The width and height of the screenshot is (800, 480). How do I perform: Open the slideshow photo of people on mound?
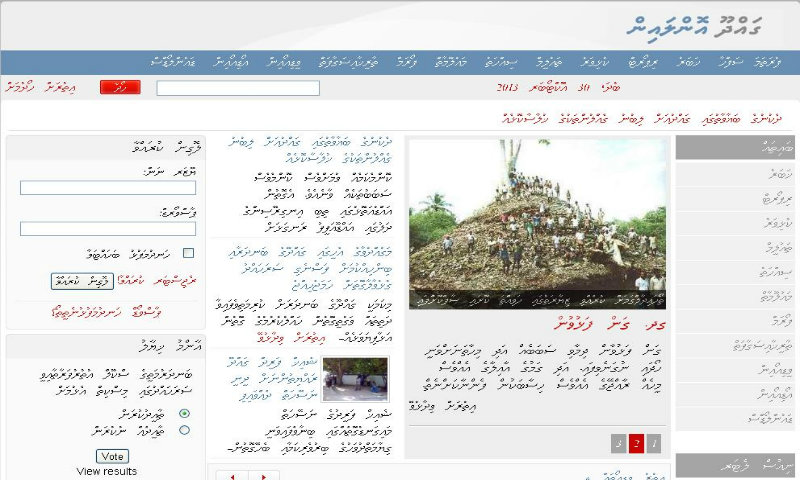pyautogui.click(x=537, y=224)
